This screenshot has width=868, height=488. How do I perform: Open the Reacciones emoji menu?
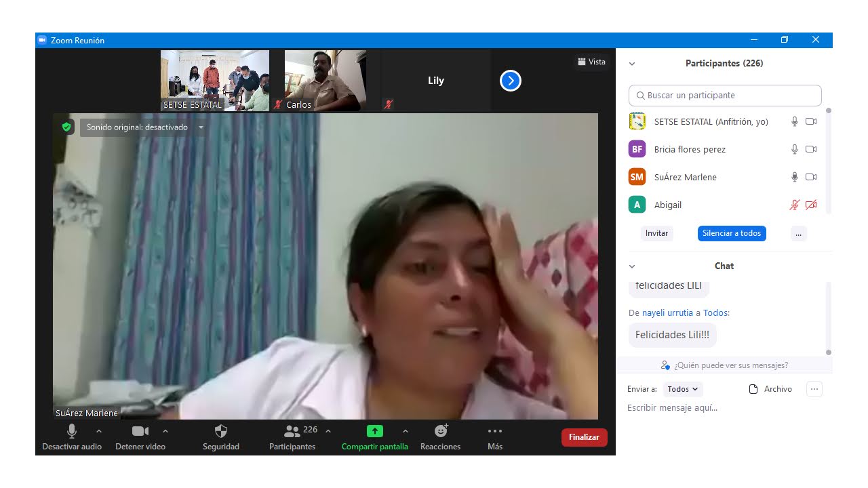point(441,437)
